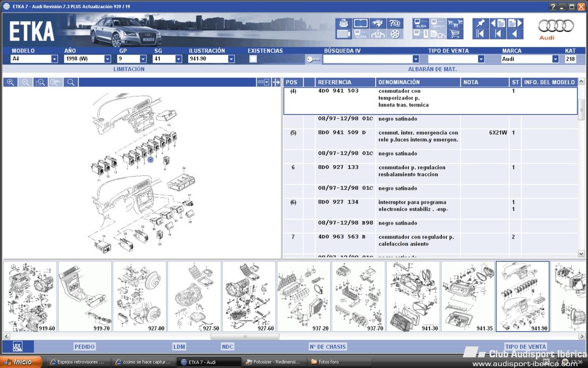Screen dimensions: 588x368
Task: Click the parts list vertical scrollbar down arrow
Action: (x=581, y=254)
